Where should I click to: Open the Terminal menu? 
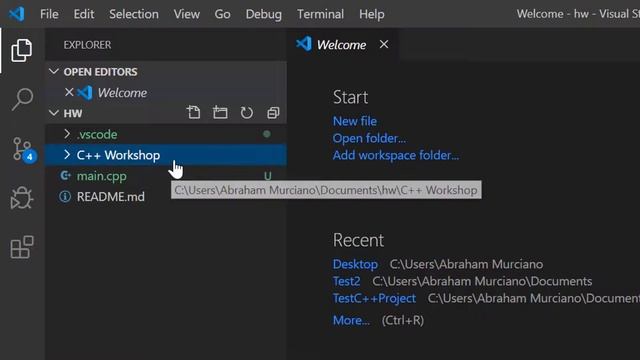pos(320,14)
